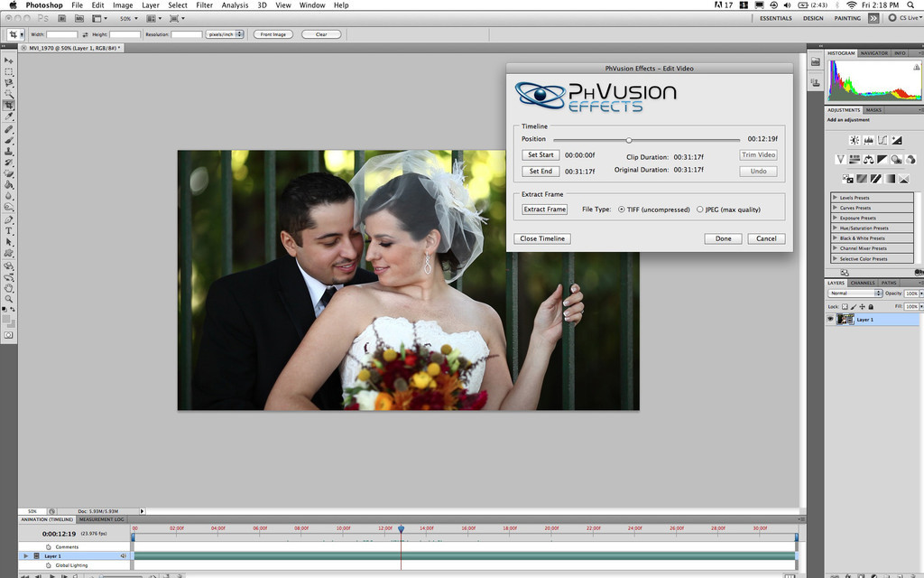The width and height of the screenshot is (924, 578).
Task: Add a Color Balance adjustment
Action: point(869,159)
